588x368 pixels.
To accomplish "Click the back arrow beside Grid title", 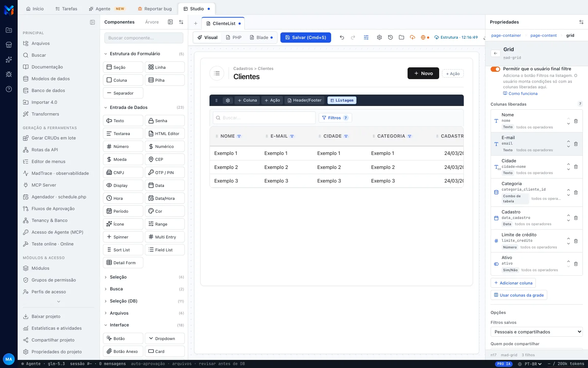I will click(x=495, y=53).
